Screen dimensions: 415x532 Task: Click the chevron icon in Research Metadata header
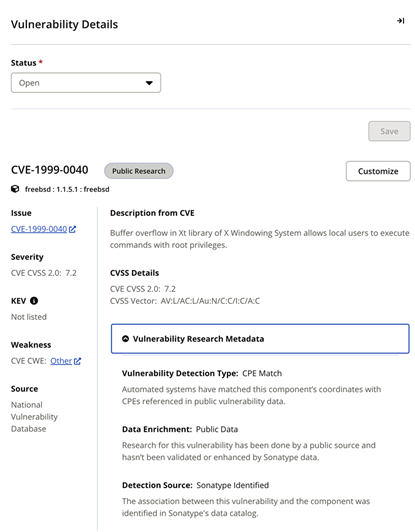[x=126, y=339]
